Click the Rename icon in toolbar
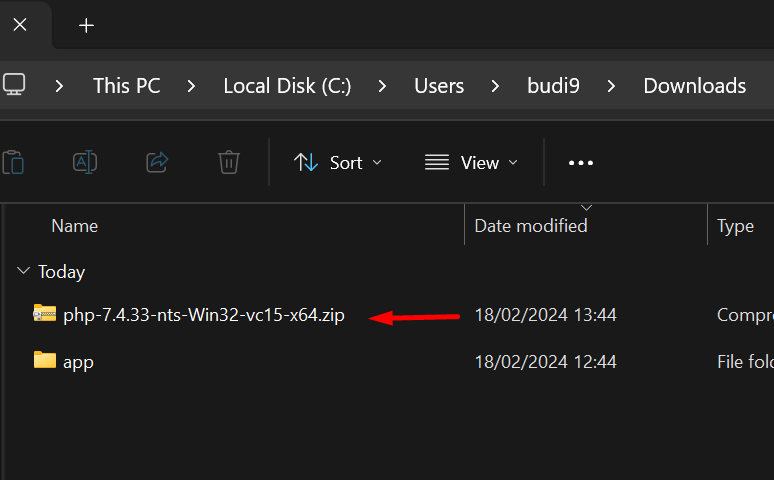Screen dimensions: 774x480 coord(85,162)
